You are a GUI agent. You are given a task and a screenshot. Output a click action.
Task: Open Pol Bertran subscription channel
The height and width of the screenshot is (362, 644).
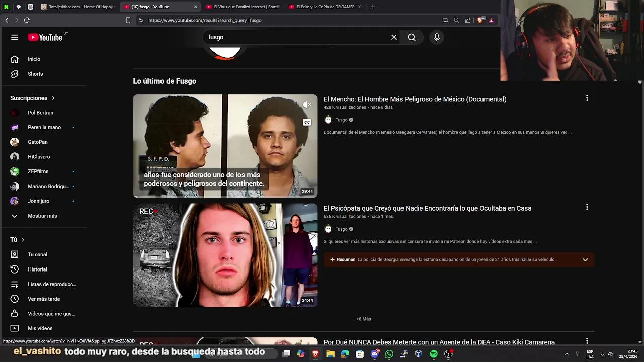pyautogui.click(x=44, y=113)
